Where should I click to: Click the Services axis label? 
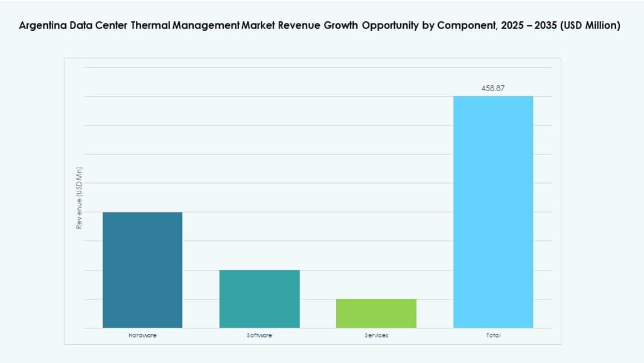(377, 334)
